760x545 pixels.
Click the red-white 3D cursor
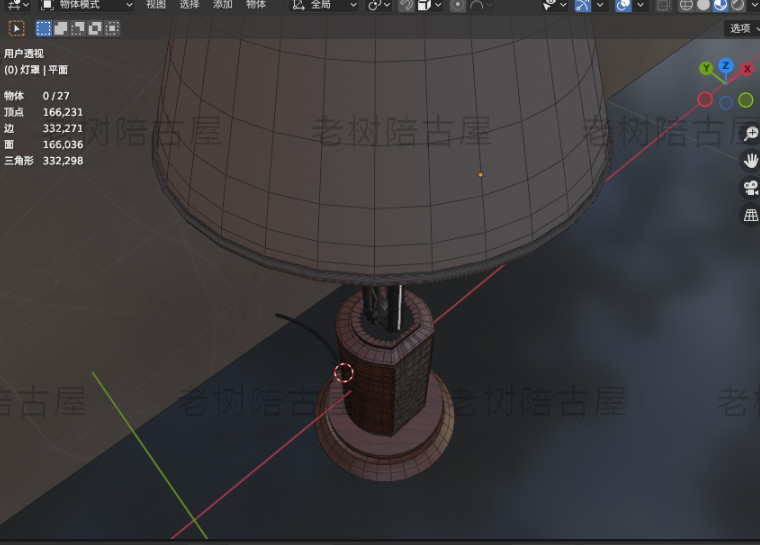tap(344, 372)
